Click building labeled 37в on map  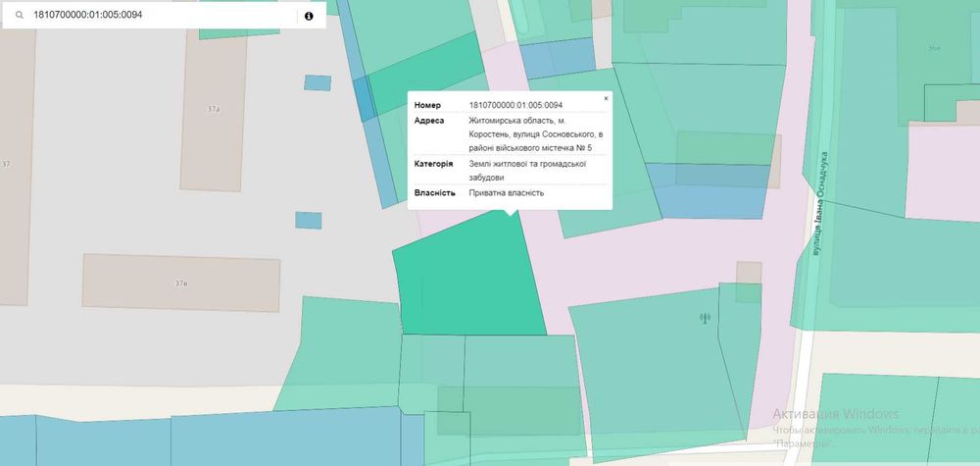point(180,284)
